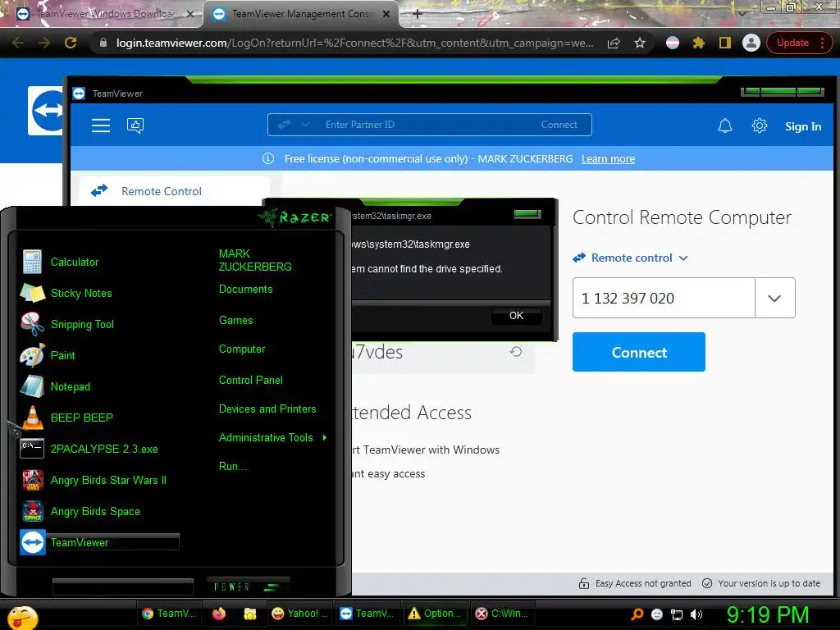Open Control Panel from start menu
This screenshot has height=630, width=840.
[x=251, y=381]
